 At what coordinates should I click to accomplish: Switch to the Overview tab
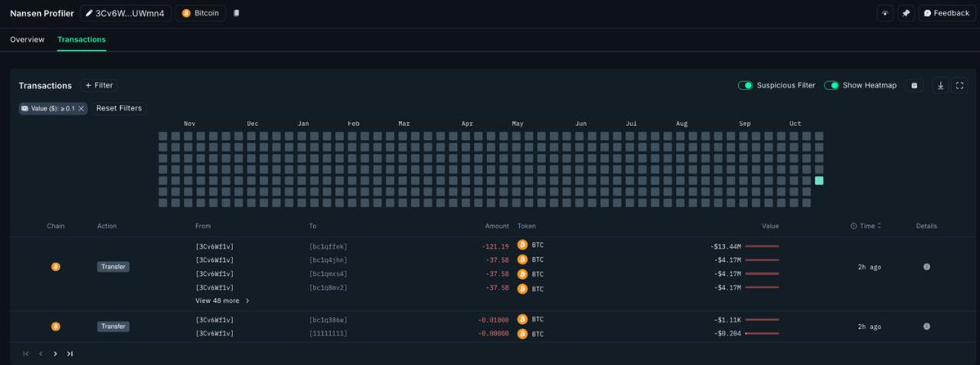27,39
